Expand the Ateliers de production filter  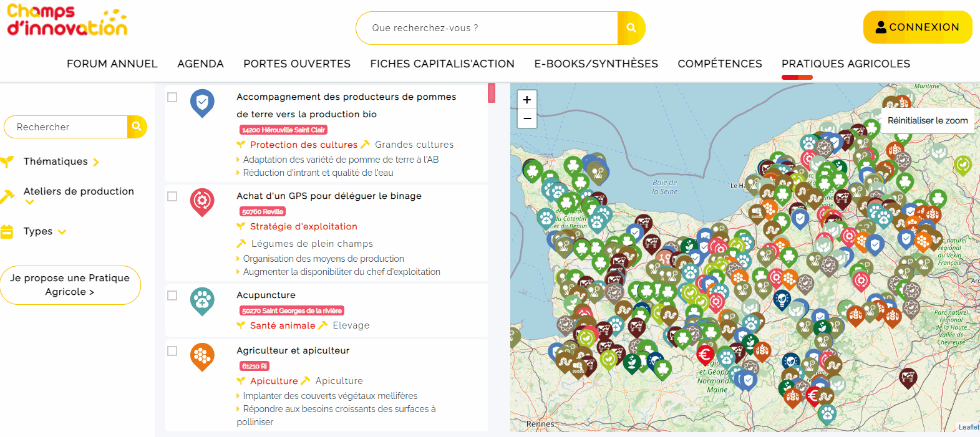click(x=78, y=192)
